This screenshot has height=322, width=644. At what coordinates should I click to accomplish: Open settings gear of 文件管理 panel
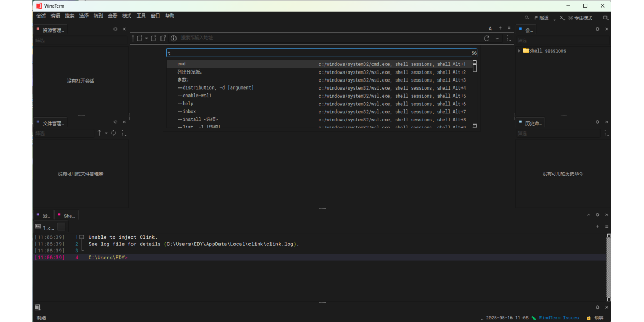click(x=115, y=122)
